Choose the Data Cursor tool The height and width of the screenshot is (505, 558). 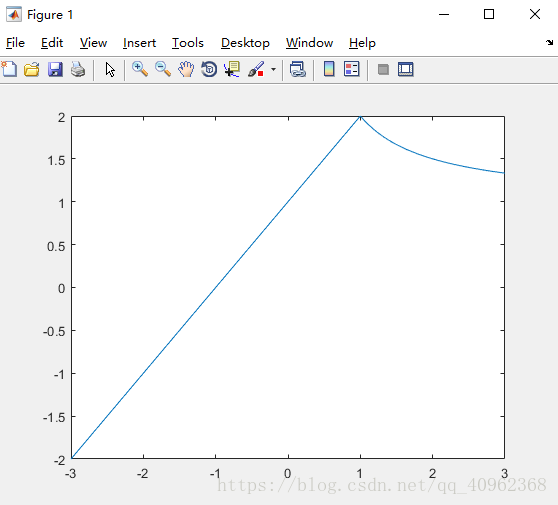pyautogui.click(x=232, y=69)
